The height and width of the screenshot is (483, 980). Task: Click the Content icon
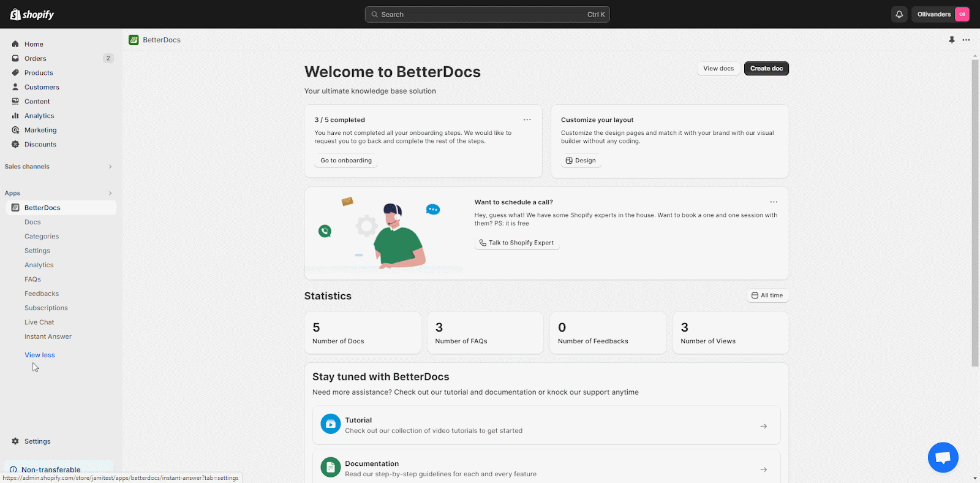click(15, 101)
